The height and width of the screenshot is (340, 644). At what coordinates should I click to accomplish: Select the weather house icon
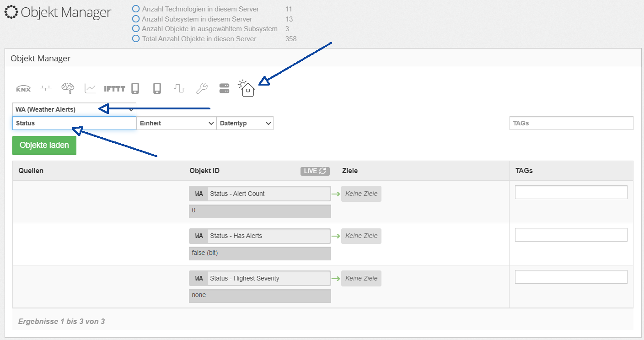coord(247,88)
